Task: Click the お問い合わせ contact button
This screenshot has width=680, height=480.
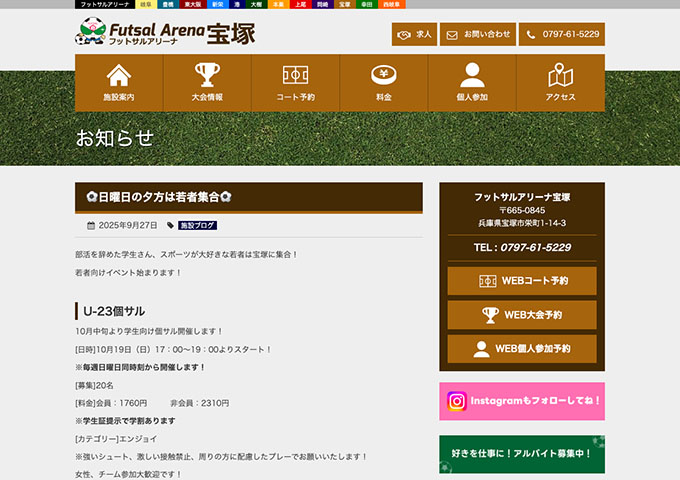Action: (x=478, y=34)
